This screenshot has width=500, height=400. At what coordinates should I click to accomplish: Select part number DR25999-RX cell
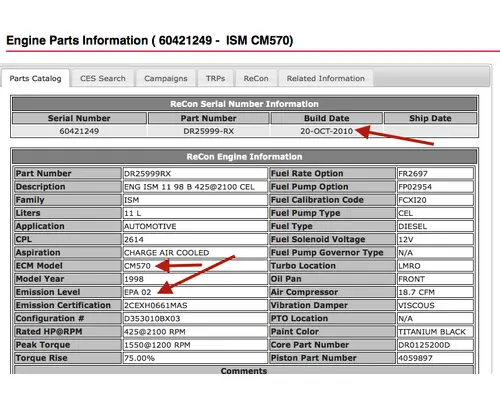pos(208,131)
